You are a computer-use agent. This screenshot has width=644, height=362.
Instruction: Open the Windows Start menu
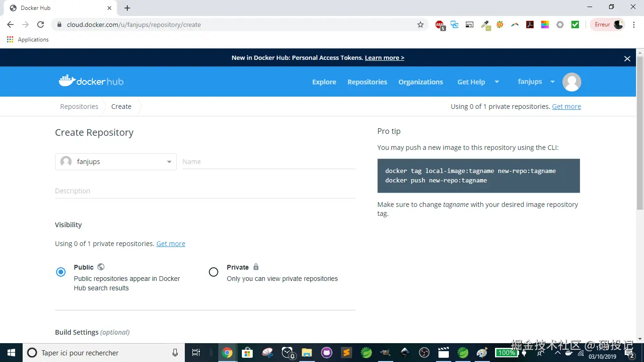coord(11,353)
